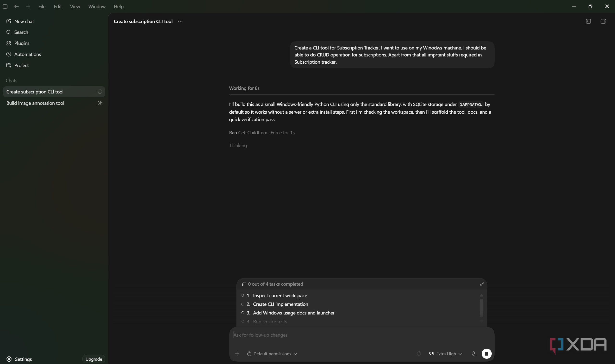Toggle the right side panel icon
Screen dimensions: 615x364
pos(603,21)
